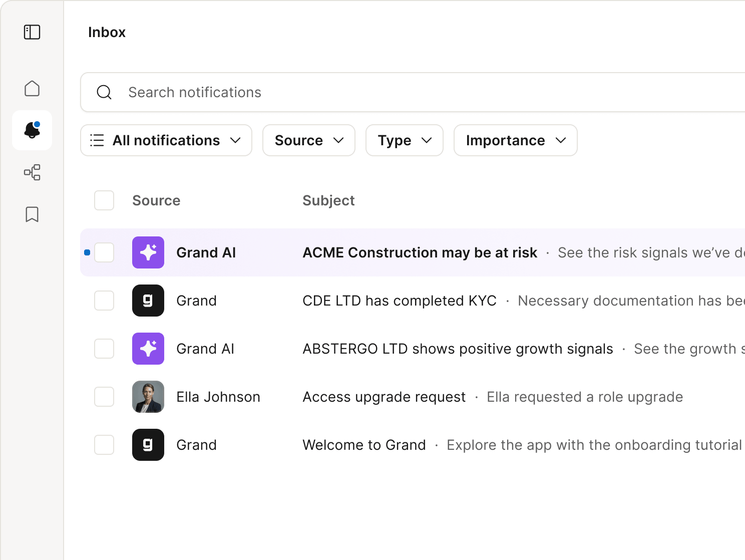Viewport: 745px width, 560px height.
Task: Check the ACME Construction notification checkbox
Action: (x=104, y=252)
